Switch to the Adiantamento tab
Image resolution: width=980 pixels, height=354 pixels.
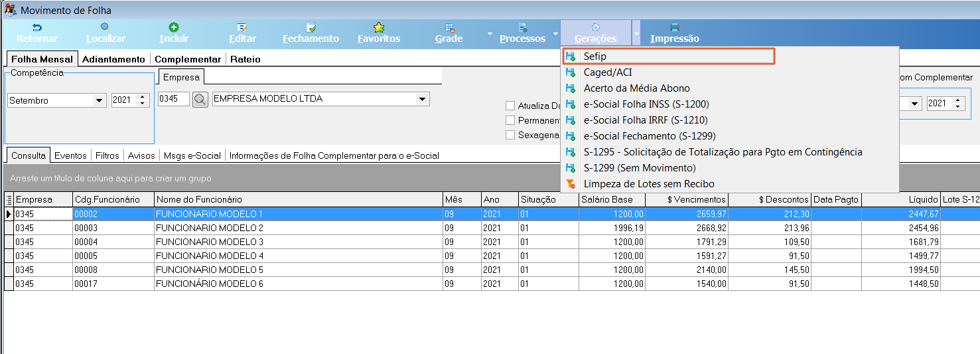tap(113, 59)
